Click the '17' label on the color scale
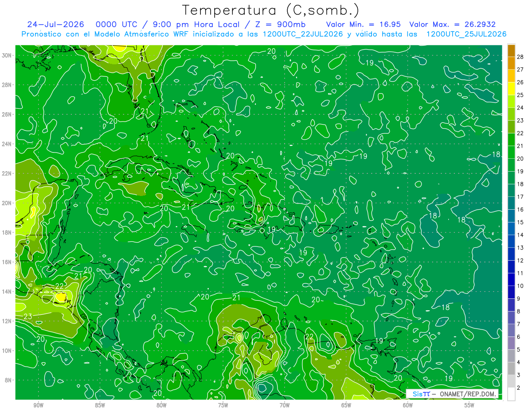The height and width of the screenshot is (411, 532). tap(520, 197)
